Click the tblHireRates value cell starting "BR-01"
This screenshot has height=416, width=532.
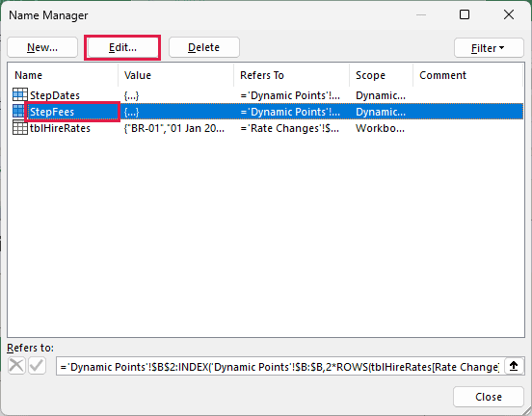pos(174,128)
